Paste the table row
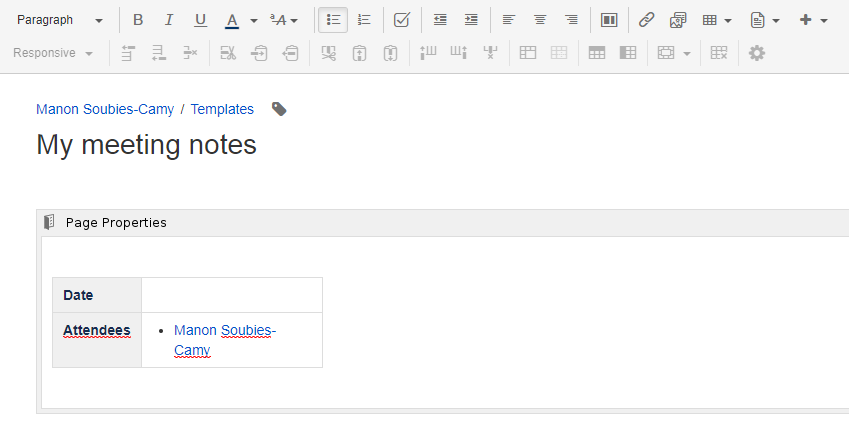This screenshot has height=429, width=849. pos(291,53)
